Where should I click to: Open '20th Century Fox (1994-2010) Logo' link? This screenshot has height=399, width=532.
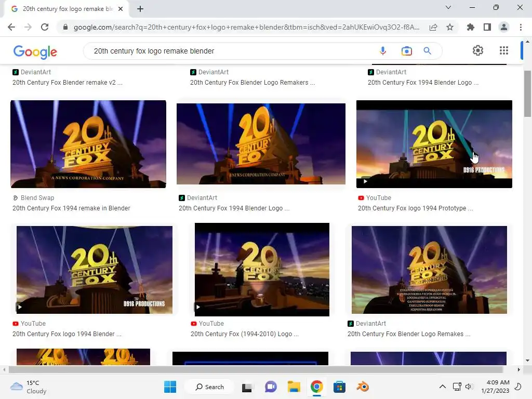[x=245, y=334]
